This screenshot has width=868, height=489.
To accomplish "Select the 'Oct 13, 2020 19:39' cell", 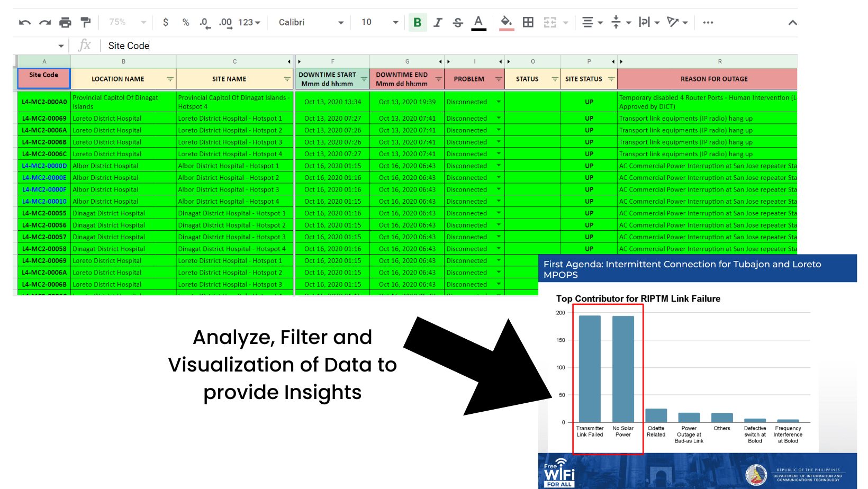I will click(x=407, y=102).
